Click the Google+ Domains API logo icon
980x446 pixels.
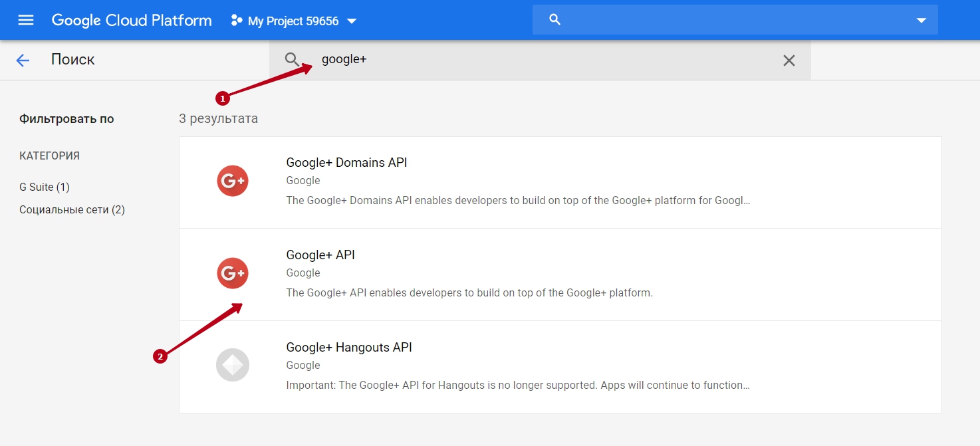coord(233,181)
